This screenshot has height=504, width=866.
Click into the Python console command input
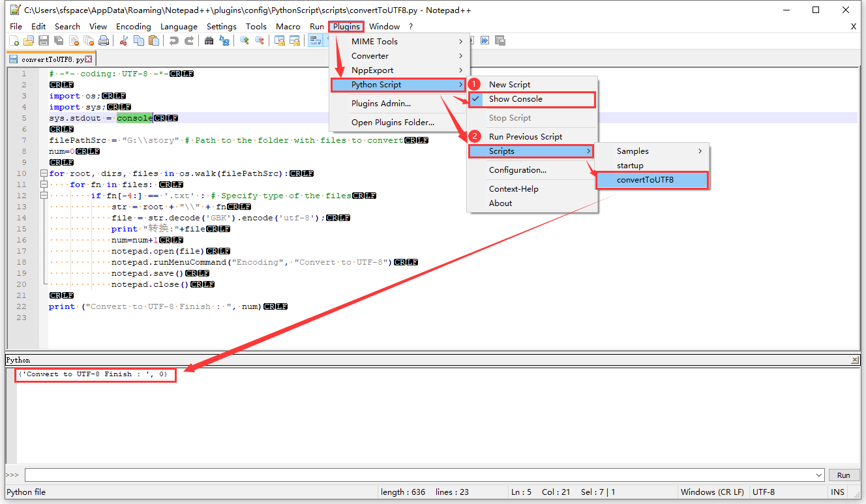(x=420, y=475)
